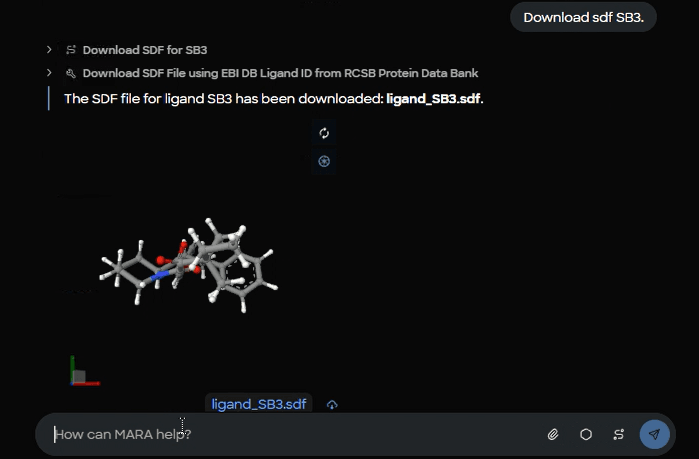
Task: Open the ligand_SB3.sdf file link
Action: 259,404
